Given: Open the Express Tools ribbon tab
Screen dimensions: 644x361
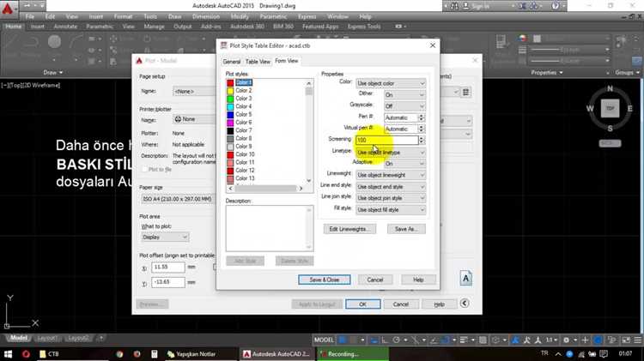Looking at the screenshot, I should (364, 27).
